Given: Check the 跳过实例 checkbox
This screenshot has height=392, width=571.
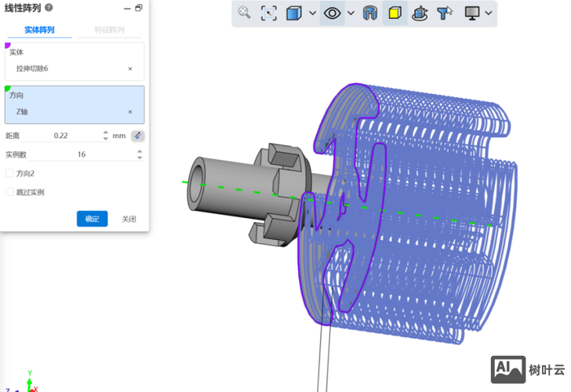Looking at the screenshot, I should (9, 192).
